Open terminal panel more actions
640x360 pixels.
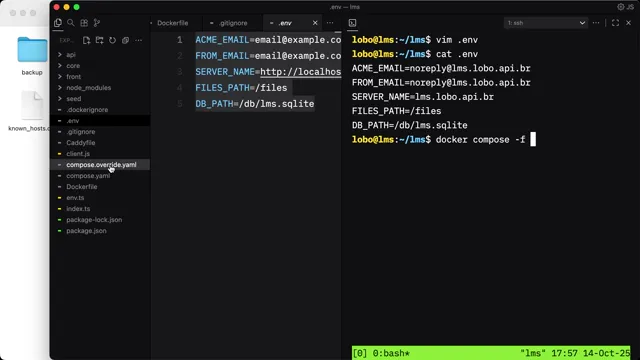tap(596, 23)
